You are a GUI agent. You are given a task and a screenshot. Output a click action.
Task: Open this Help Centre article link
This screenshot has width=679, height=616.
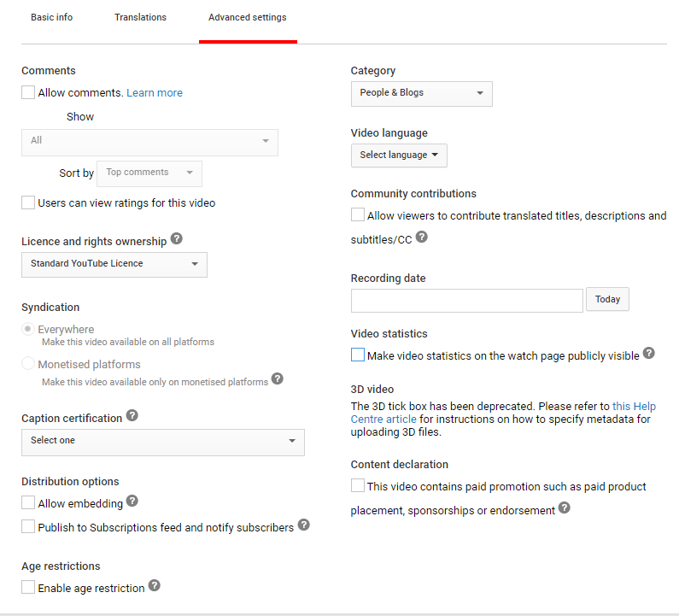pyautogui.click(x=503, y=413)
